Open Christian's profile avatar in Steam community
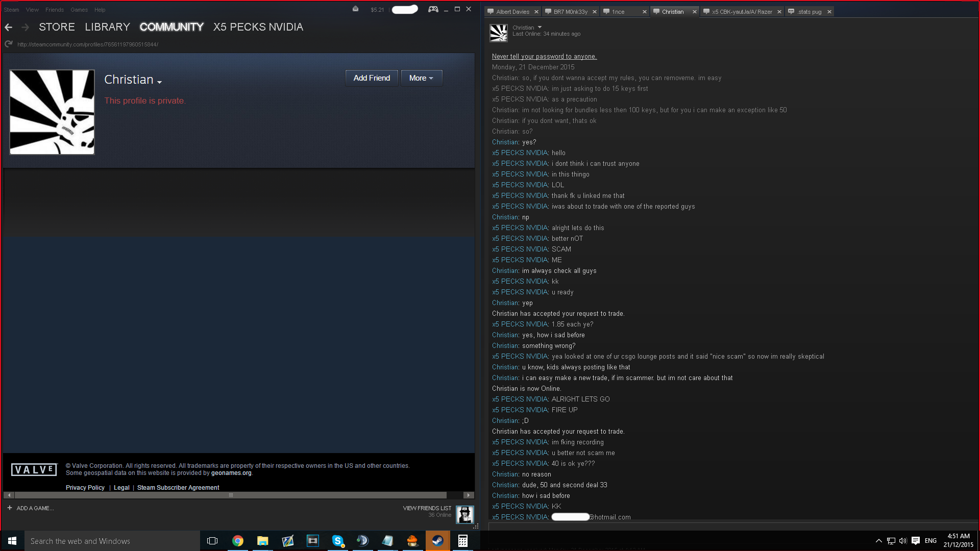 tap(52, 112)
